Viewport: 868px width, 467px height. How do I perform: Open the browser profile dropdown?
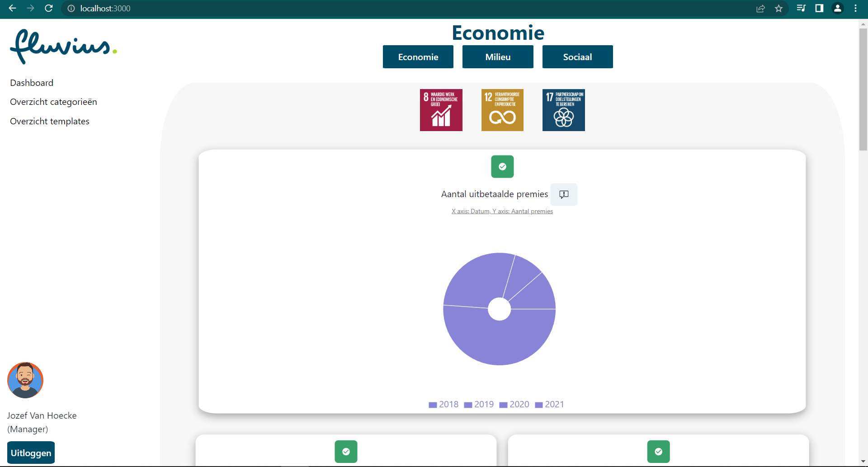pyautogui.click(x=838, y=9)
